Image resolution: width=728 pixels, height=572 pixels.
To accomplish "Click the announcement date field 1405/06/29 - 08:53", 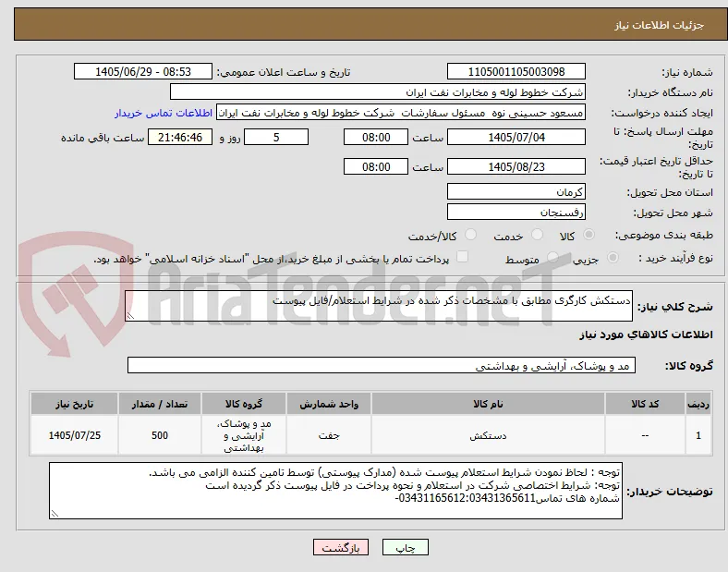I will pos(143,71).
